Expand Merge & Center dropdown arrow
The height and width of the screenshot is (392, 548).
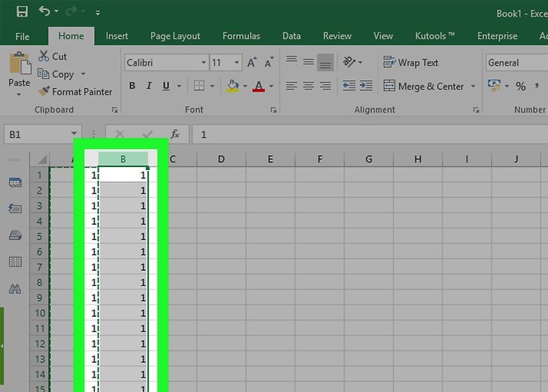click(473, 86)
